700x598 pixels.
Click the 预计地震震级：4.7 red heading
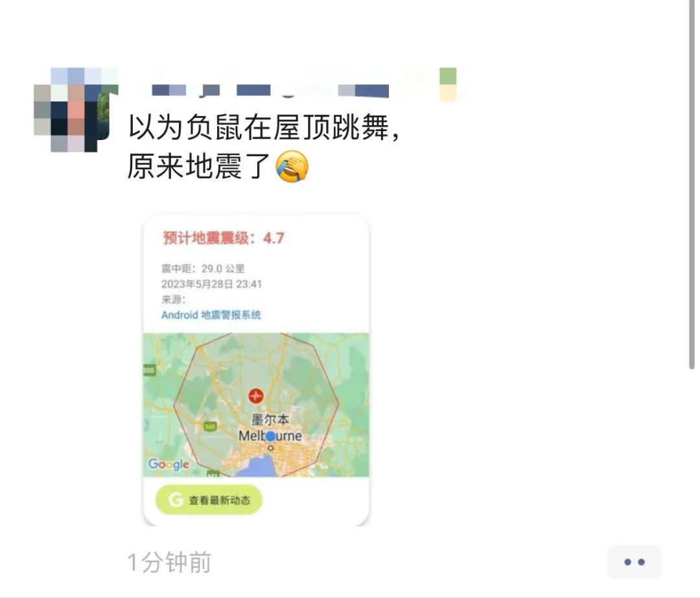223,238
